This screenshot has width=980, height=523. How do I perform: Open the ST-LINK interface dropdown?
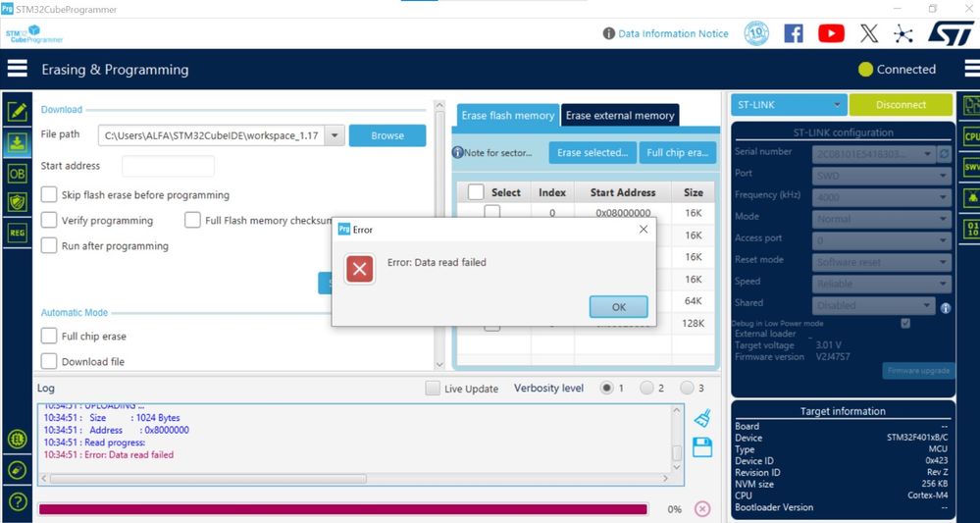pyautogui.click(x=789, y=105)
